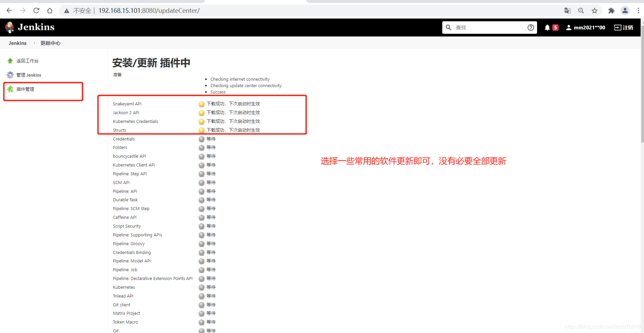Open the browser three-dot menu

[638, 10]
